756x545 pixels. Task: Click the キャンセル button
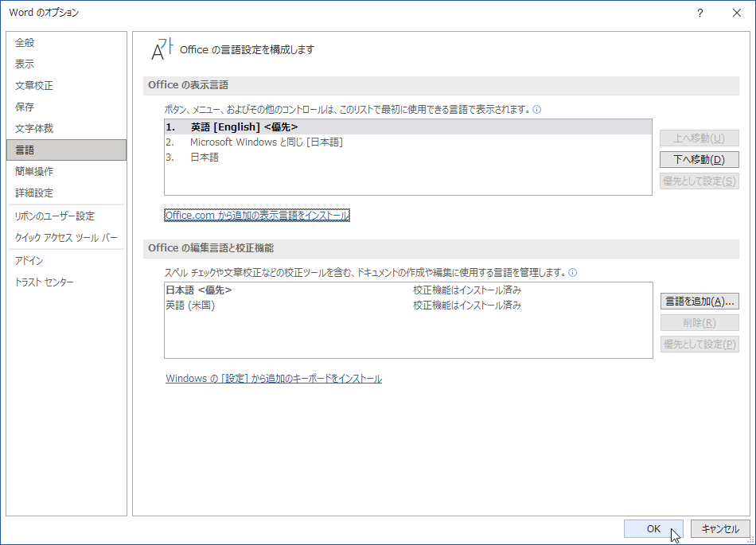[720, 528]
